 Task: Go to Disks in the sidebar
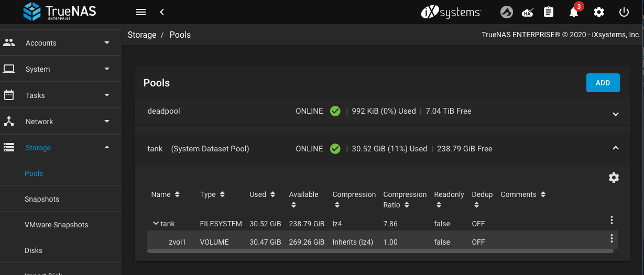click(x=34, y=250)
